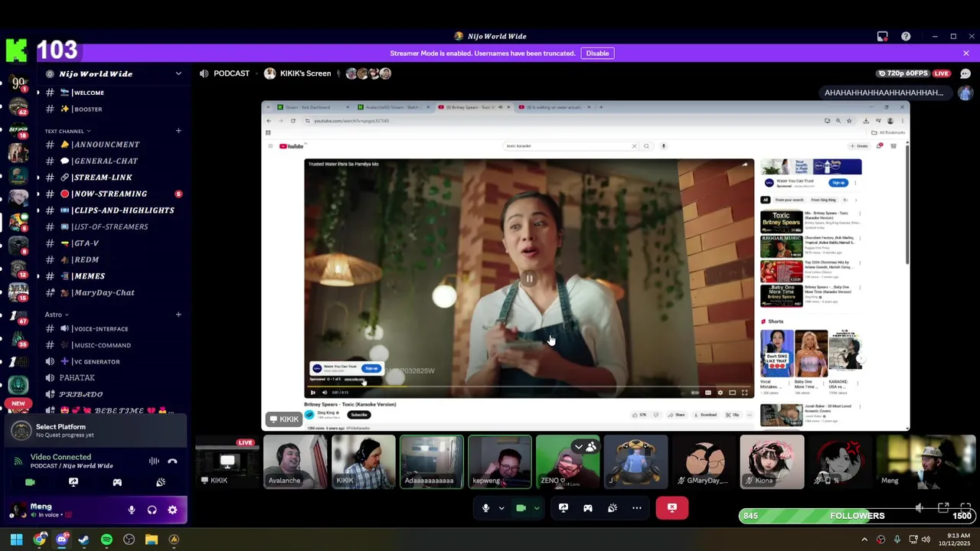Toggle microphone mute in the user panel

point(132,510)
